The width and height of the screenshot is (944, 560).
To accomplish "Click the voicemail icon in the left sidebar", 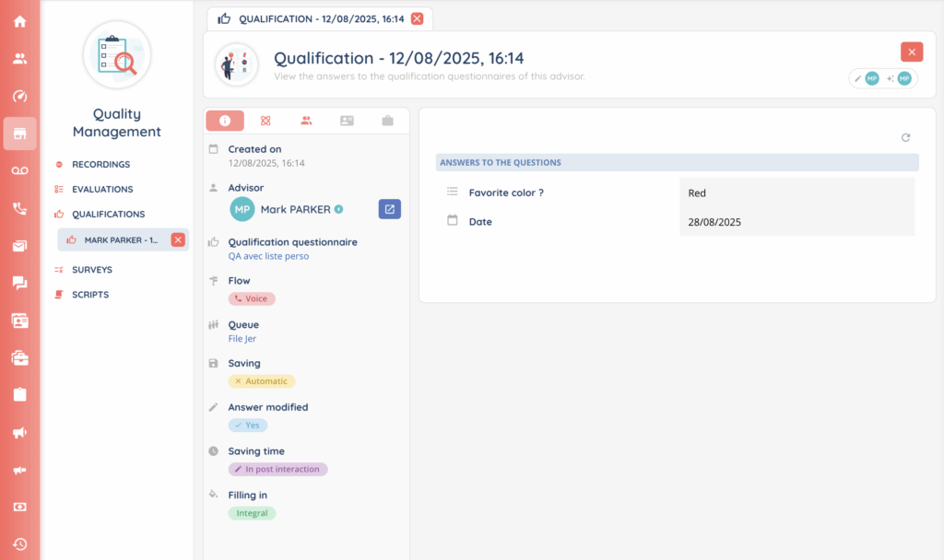I will point(19,171).
